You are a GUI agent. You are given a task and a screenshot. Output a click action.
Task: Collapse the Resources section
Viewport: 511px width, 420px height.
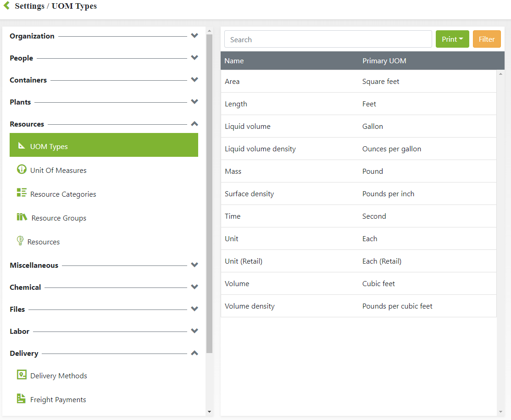[x=194, y=124]
